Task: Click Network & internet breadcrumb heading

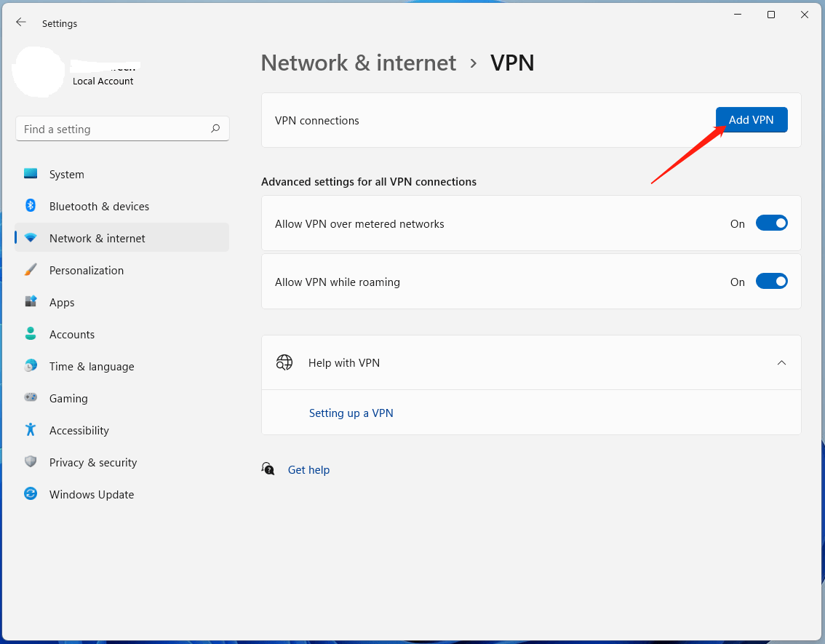Action: pyautogui.click(x=359, y=63)
